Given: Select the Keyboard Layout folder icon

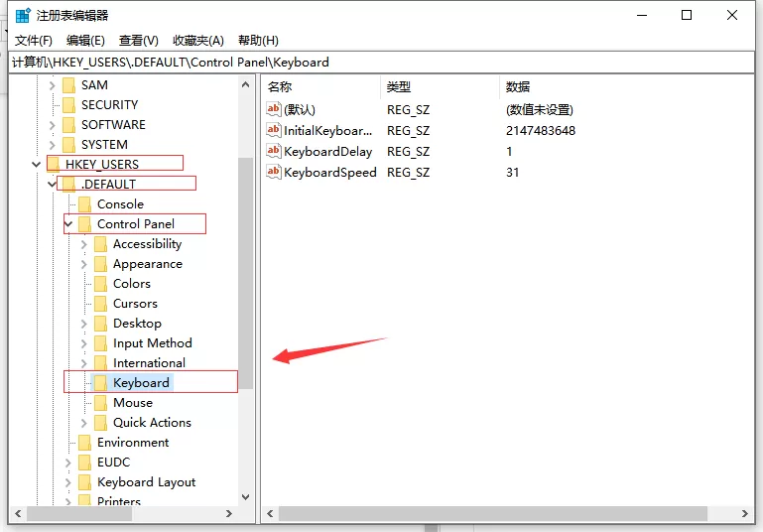Looking at the screenshot, I should [x=84, y=482].
